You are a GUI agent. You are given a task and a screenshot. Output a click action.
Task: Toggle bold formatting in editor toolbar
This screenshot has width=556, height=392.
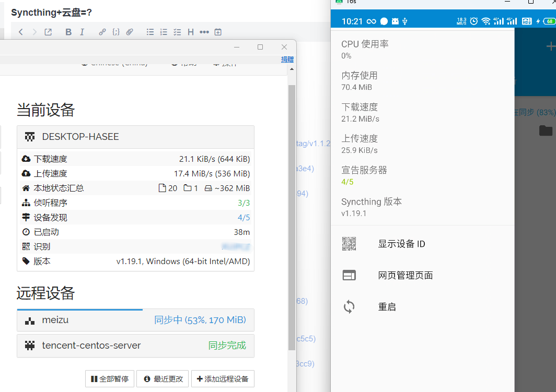(x=68, y=32)
